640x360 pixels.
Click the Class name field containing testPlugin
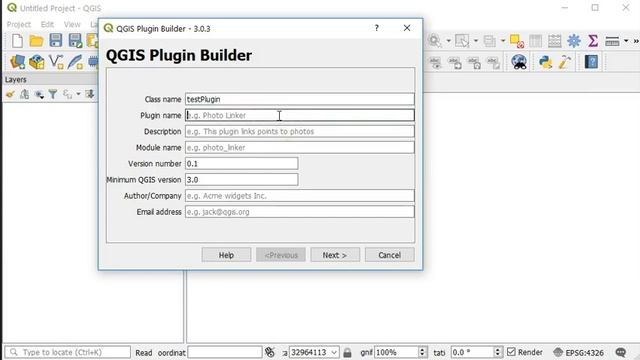300,99
